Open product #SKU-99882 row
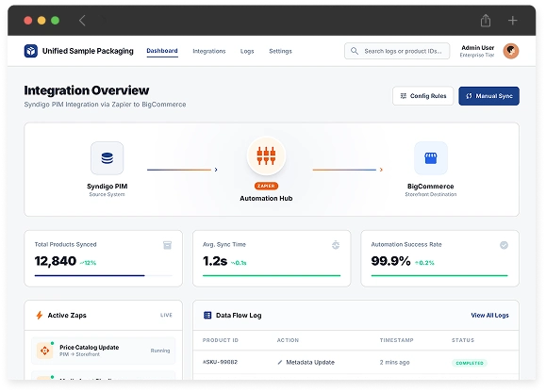This screenshot has width=546, height=392. click(356, 362)
